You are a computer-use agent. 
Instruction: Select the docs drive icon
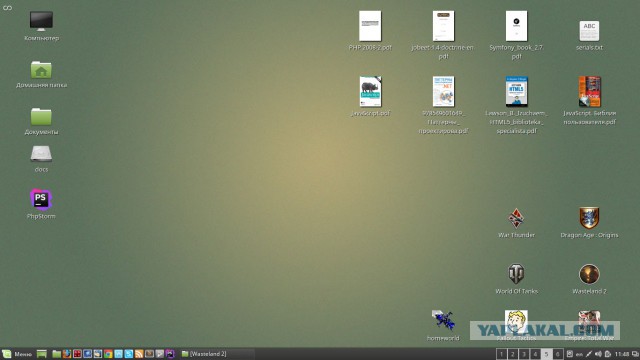coord(41,159)
